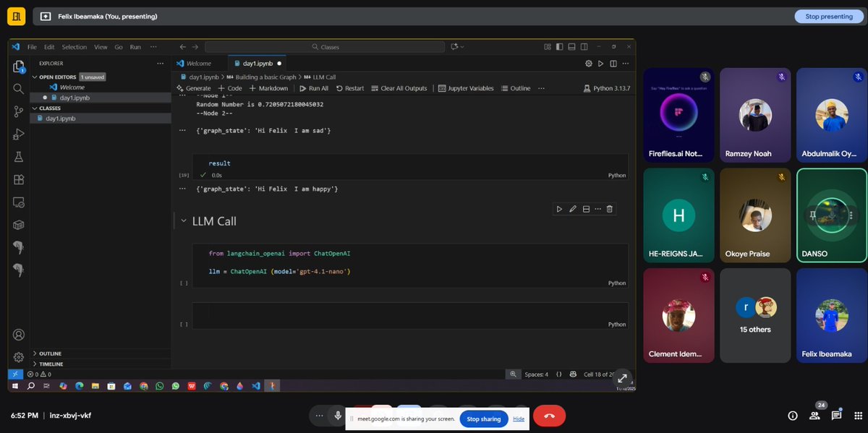
Task: Go forward with the right arrow
Action: tap(195, 47)
